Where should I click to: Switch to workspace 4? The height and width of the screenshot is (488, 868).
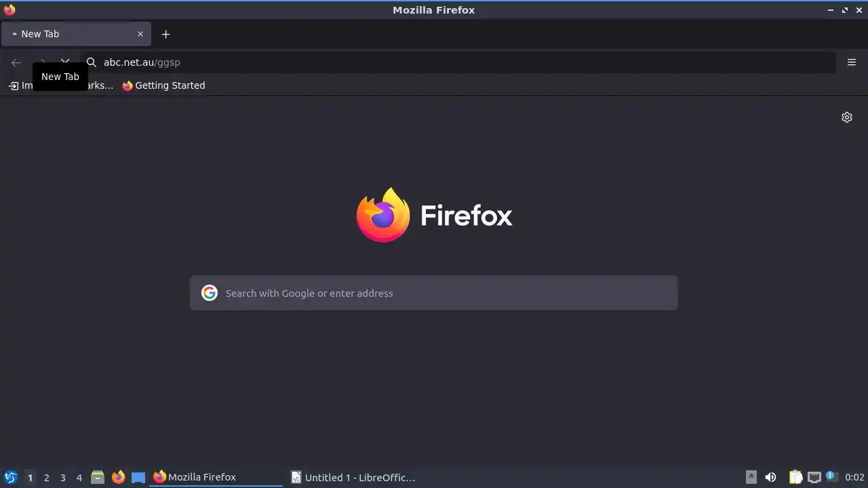click(x=79, y=478)
